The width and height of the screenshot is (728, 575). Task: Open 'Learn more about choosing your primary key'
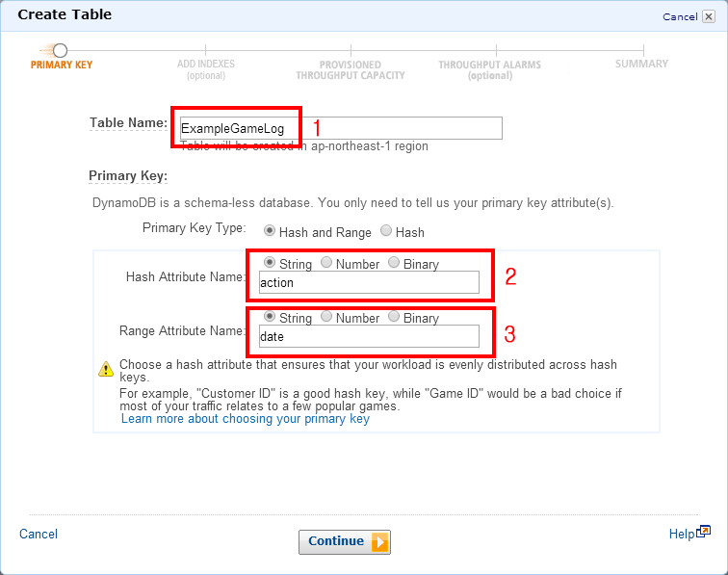tap(245, 420)
